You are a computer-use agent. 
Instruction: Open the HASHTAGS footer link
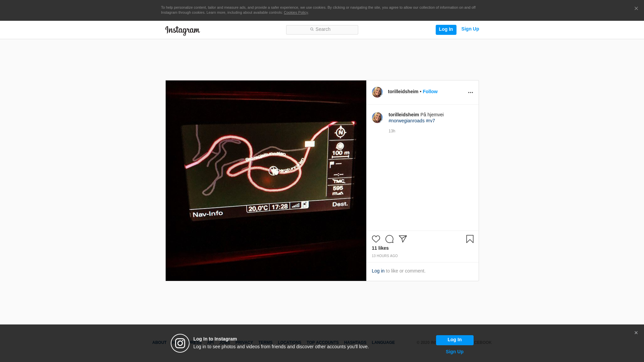pos(355,343)
